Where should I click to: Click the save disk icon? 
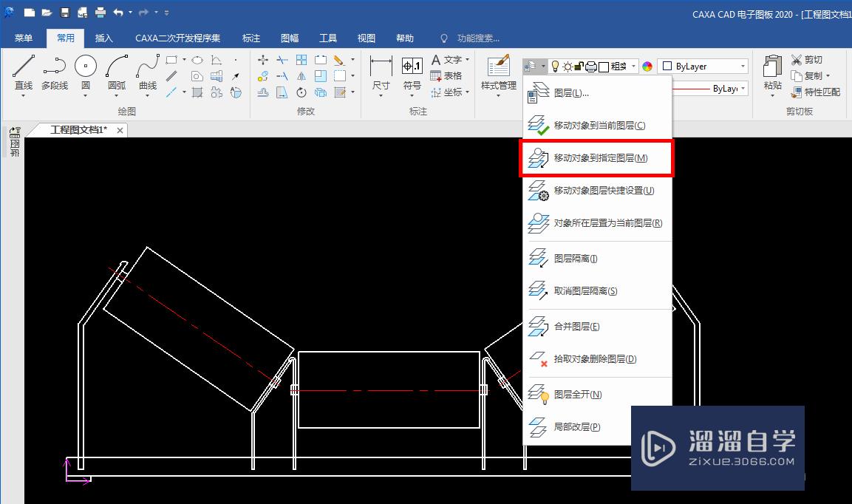pyautogui.click(x=65, y=12)
